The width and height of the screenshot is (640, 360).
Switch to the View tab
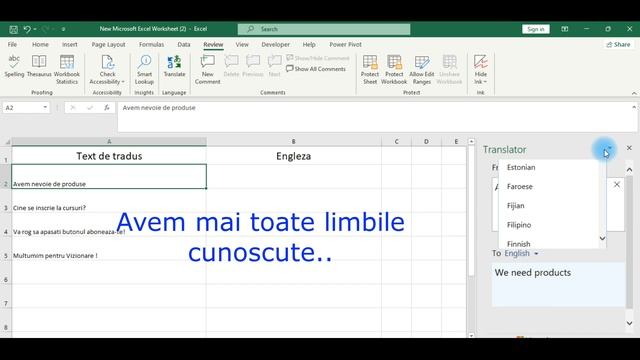pos(242,44)
